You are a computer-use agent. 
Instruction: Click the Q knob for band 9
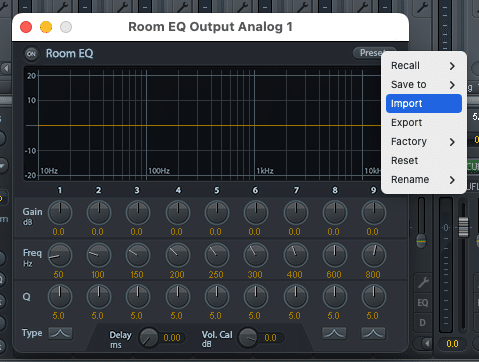[x=374, y=297]
